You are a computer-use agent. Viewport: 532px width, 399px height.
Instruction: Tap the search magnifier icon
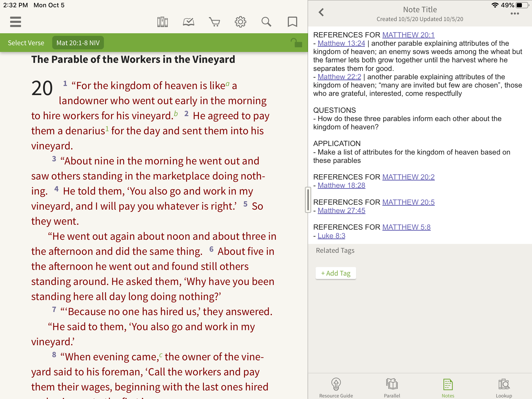pyautogui.click(x=266, y=22)
